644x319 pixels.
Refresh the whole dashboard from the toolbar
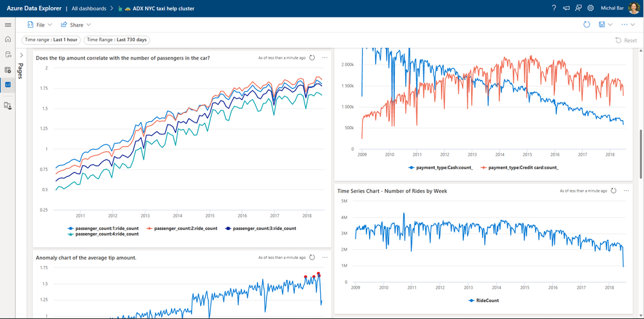[x=587, y=25]
